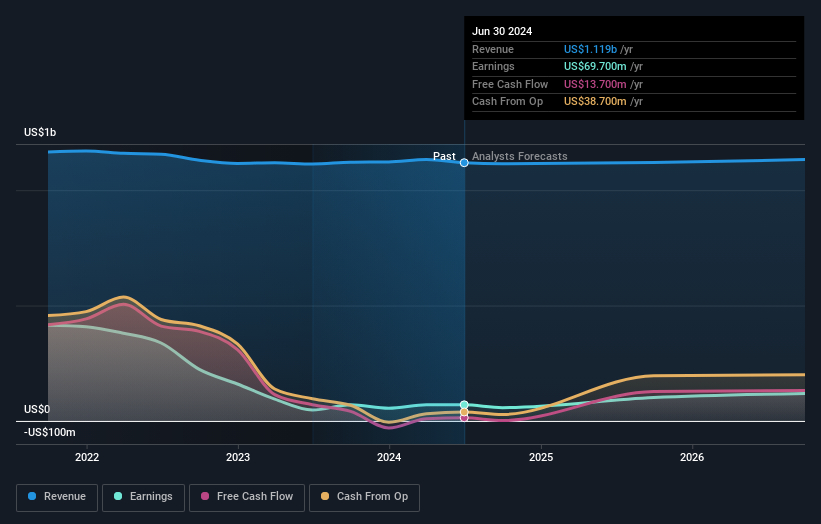Toggle the Cash From Op legend button
Viewport: 821px width, 524px height.
click(364, 497)
